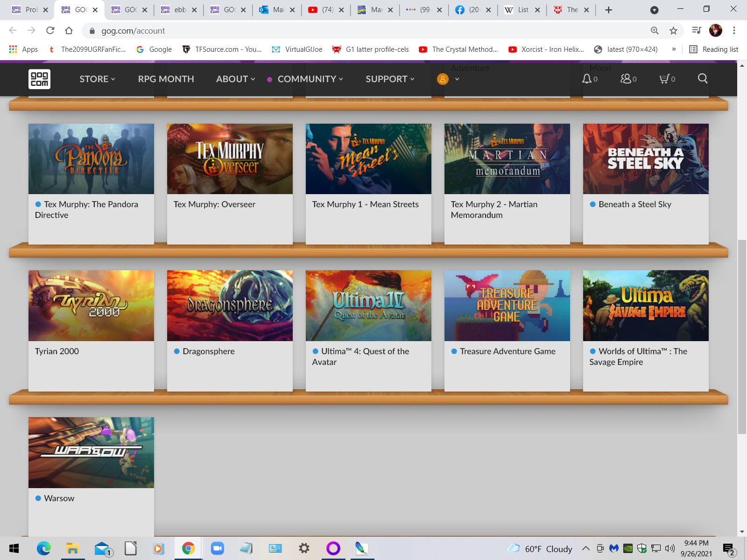This screenshot has width=747, height=560.
Task: Open the media control icon in toolbar
Action: click(x=697, y=30)
